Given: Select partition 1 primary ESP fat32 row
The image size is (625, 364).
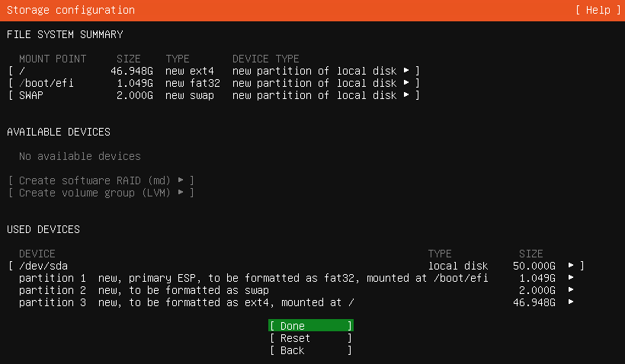Looking at the screenshot, I should (296, 278).
